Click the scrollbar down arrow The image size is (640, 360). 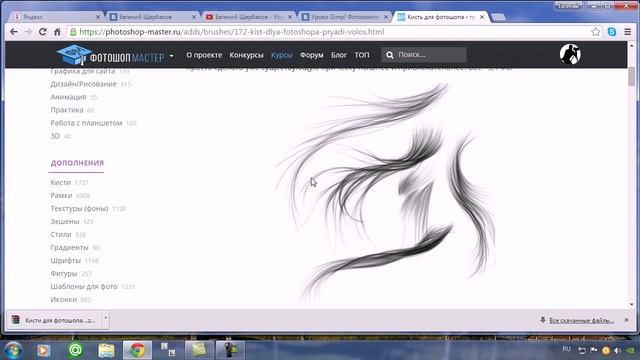[631, 304]
